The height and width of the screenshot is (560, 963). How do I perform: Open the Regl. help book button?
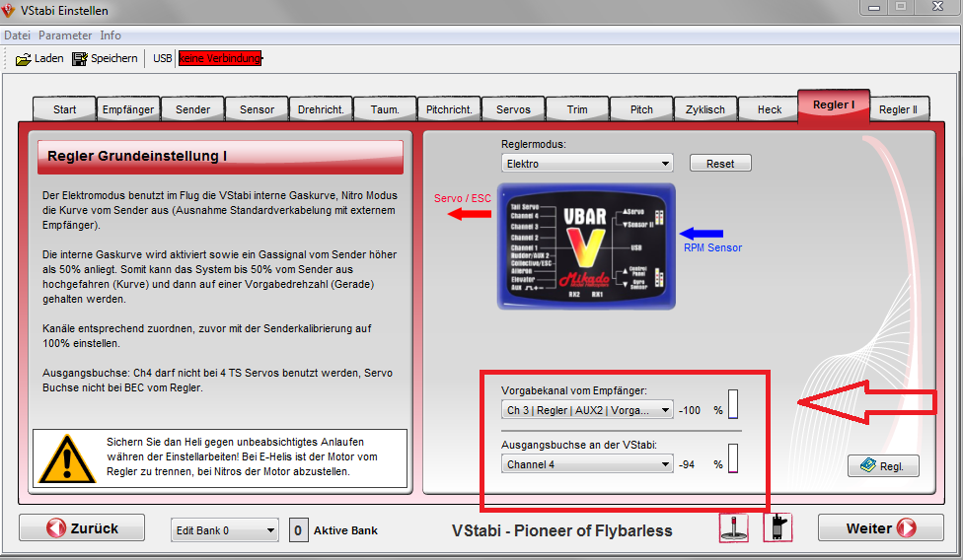(882, 465)
